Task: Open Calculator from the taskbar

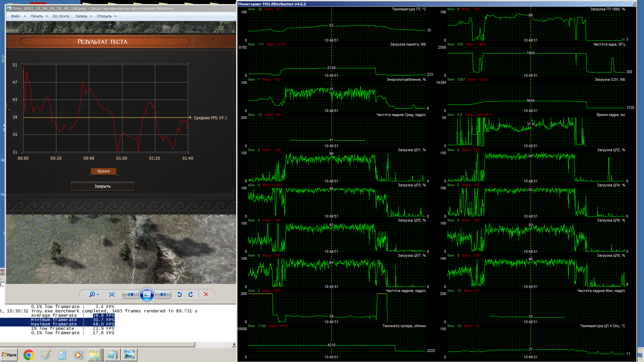Action: [62, 355]
